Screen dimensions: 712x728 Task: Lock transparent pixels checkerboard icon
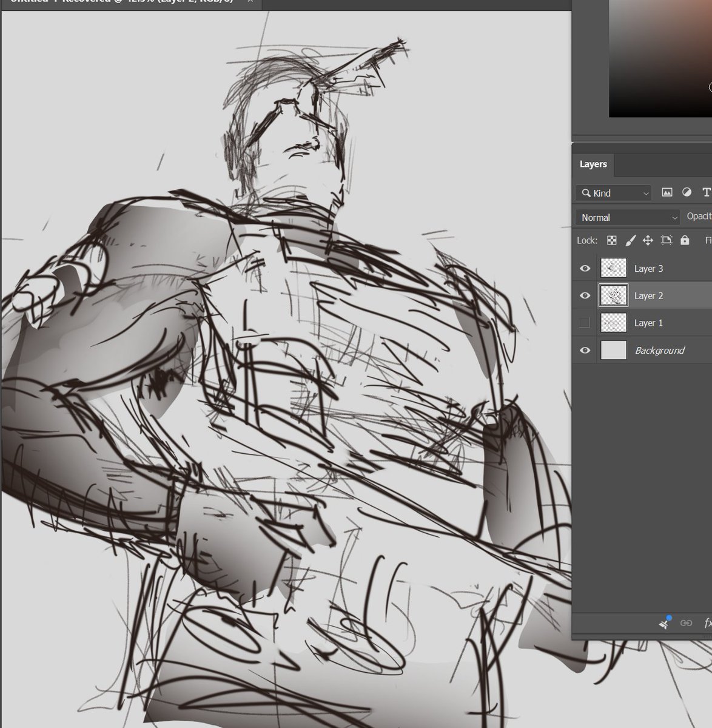pyautogui.click(x=612, y=240)
